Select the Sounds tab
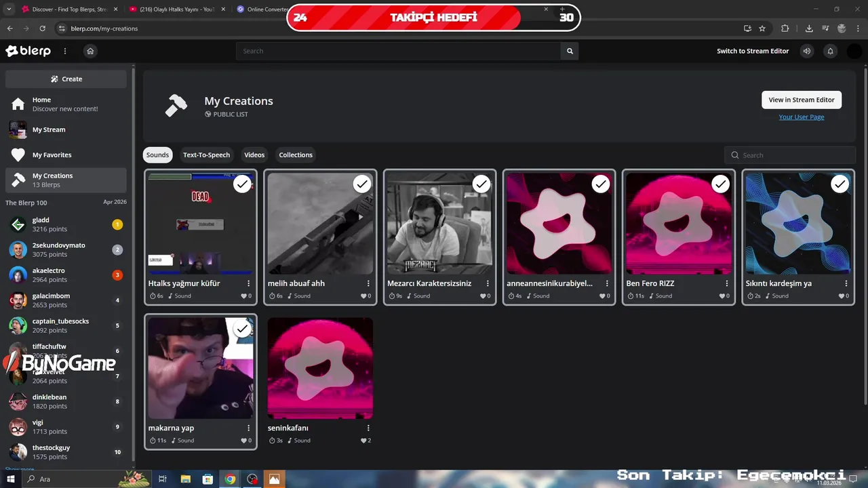This screenshot has height=488, width=868. [x=157, y=155]
